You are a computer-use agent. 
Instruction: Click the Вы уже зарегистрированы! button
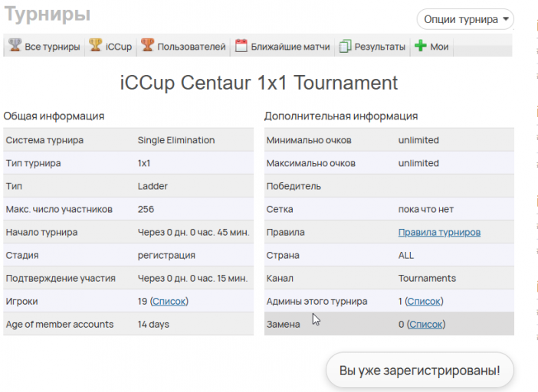point(420,371)
